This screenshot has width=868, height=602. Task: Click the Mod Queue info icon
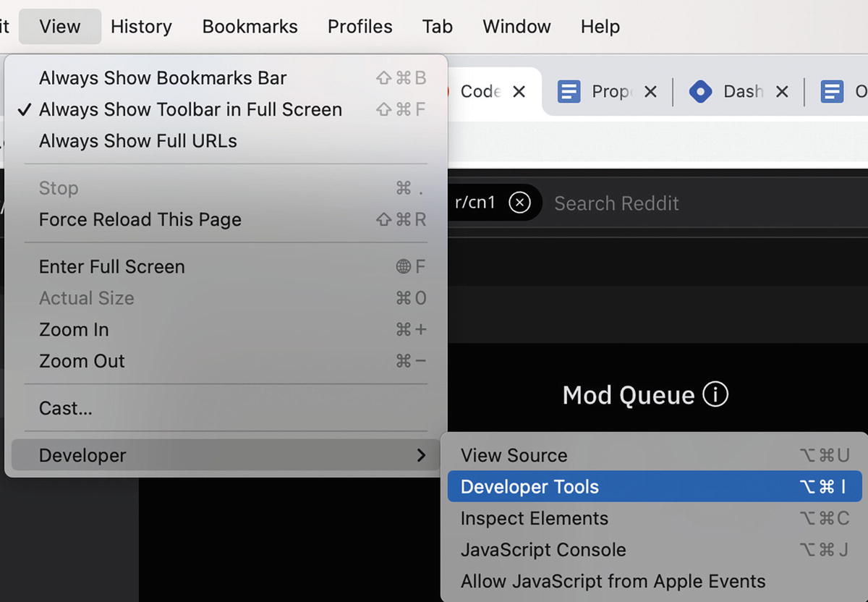tap(715, 395)
